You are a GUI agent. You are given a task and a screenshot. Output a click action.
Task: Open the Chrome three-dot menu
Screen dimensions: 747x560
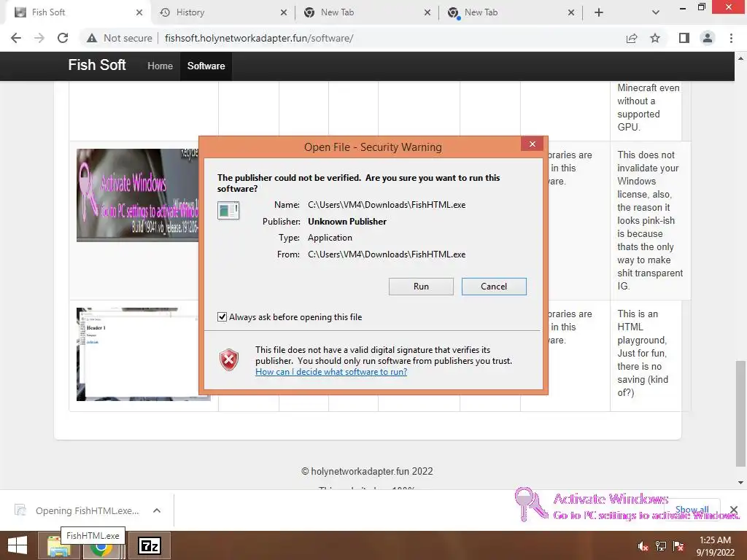pos(731,38)
